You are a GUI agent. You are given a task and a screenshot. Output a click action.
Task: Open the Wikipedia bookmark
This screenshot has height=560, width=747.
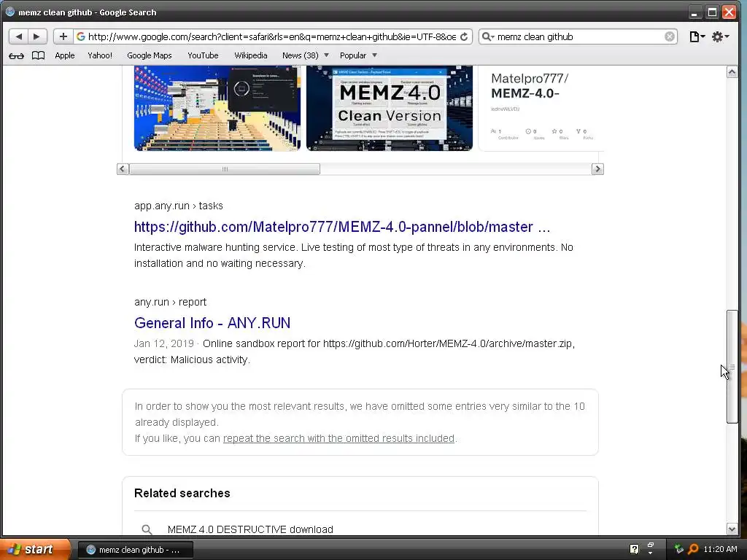click(x=251, y=55)
